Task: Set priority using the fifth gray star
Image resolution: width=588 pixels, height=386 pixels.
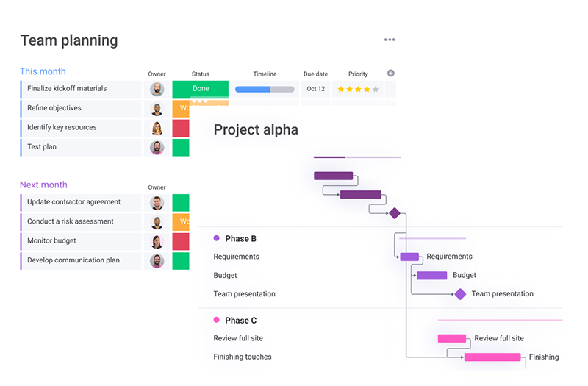Action: click(x=376, y=89)
